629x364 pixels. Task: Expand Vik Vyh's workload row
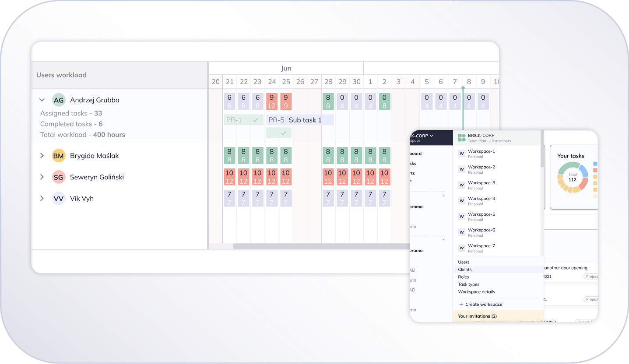(x=42, y=199)
